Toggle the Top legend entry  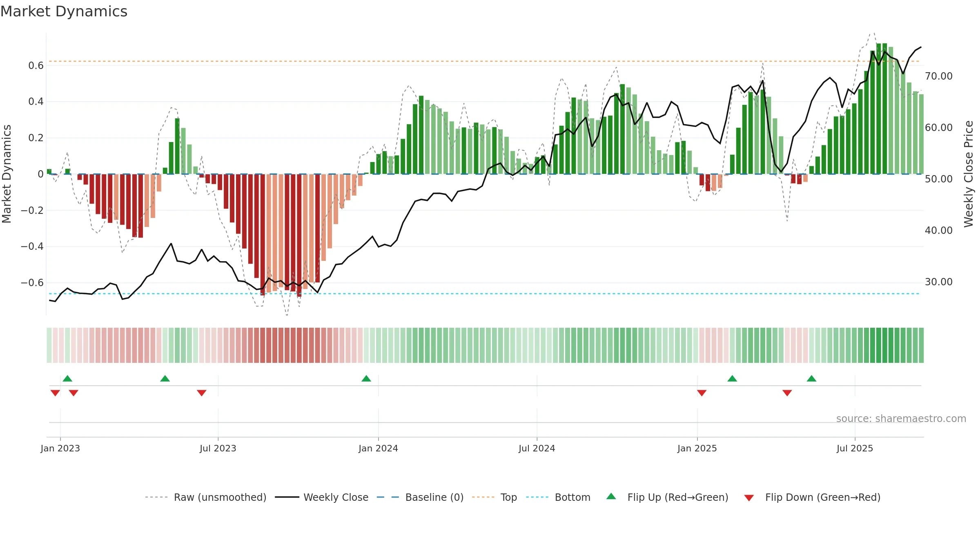494,497
